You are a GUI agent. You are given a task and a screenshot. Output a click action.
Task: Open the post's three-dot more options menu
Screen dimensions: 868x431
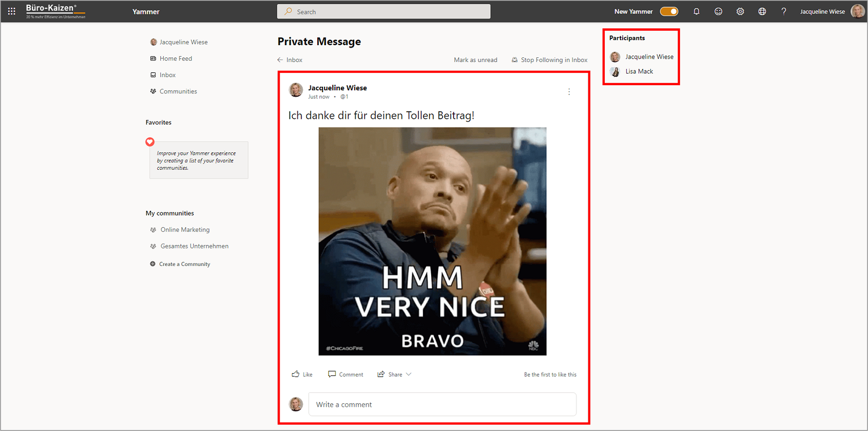(569, 92)
